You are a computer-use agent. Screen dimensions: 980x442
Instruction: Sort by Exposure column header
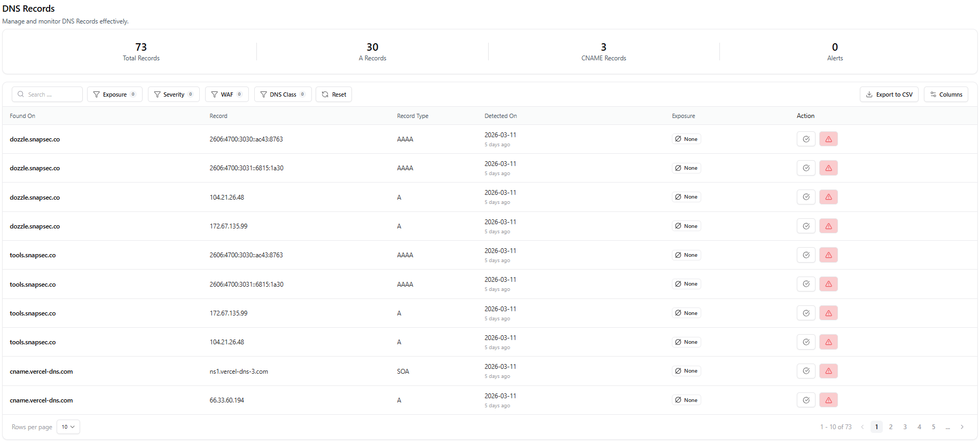(684, 116)
